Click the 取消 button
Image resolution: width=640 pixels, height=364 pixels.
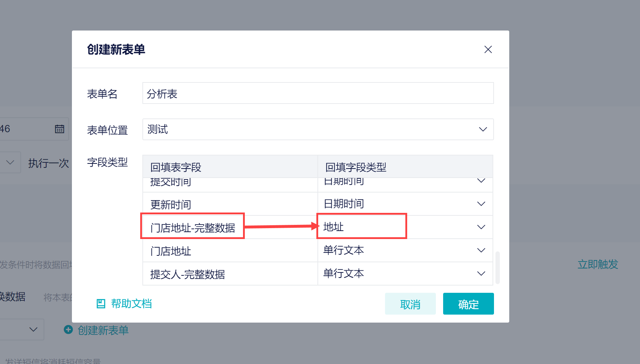[410, 304]
